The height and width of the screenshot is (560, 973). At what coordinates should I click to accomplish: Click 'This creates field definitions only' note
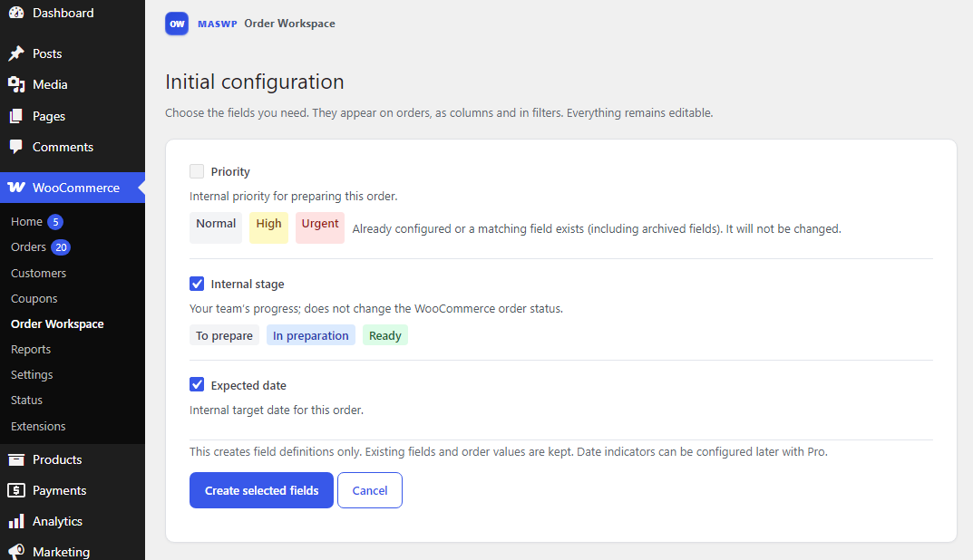click(x=508, y=451)
